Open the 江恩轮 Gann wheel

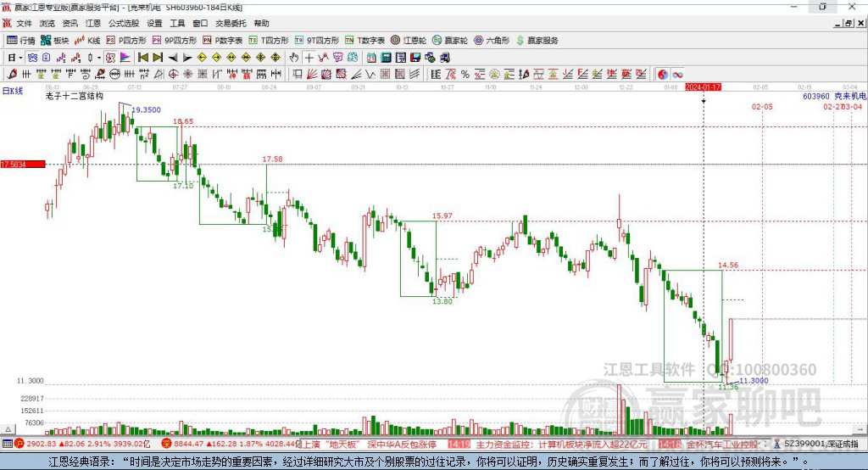click(409, 41)
